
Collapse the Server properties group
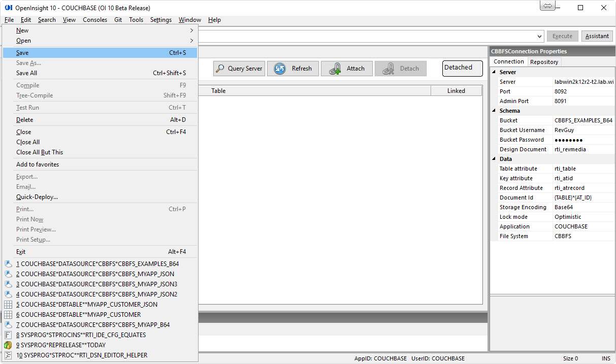(x=493, y=72)
